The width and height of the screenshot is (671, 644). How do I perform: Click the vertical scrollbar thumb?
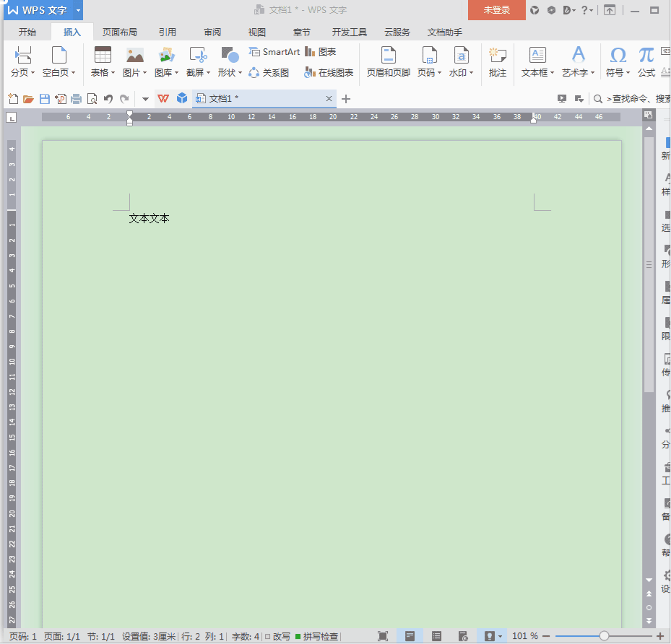[x=649, y=264]
